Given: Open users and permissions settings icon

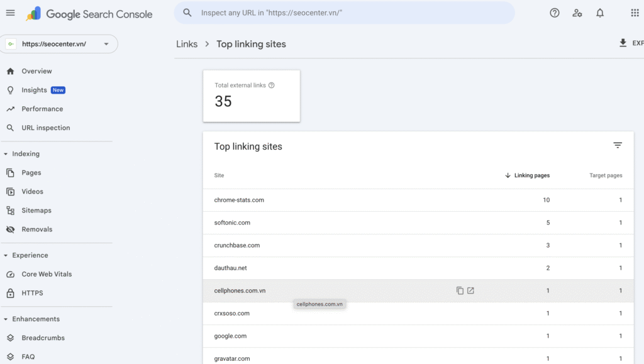Looking at the screenshot, I should click(x=577, y=13).
